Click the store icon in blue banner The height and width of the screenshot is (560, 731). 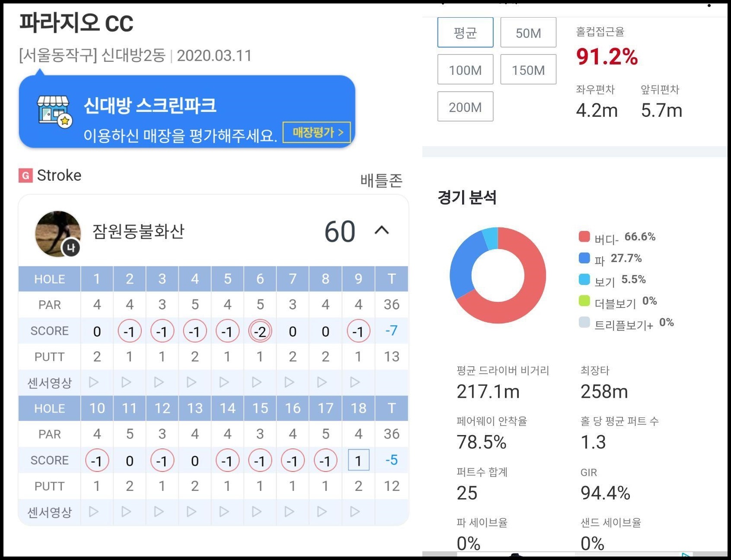54,111
